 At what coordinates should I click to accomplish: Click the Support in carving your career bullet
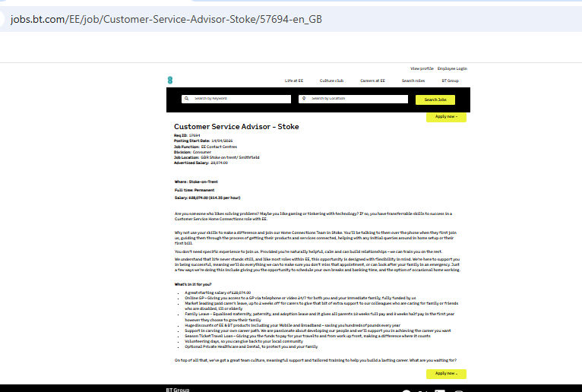[318, 330]
